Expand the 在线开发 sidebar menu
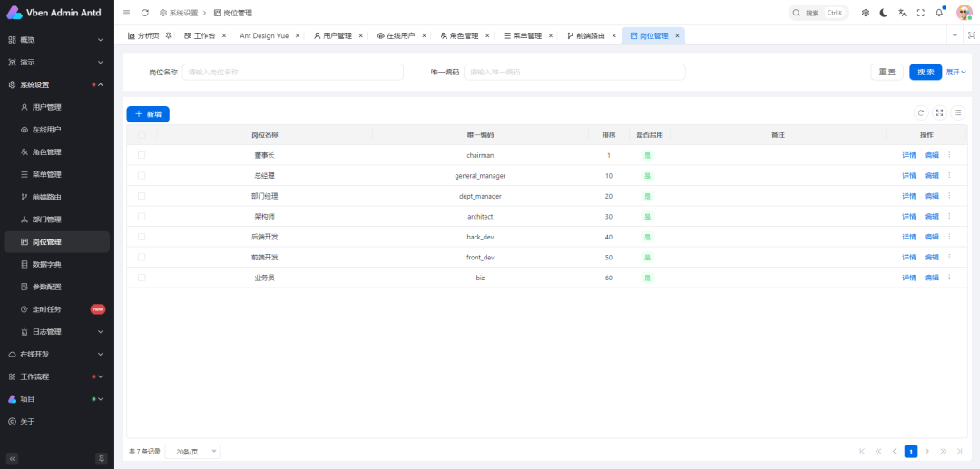This screenshot has width=980, height=469. [56, 354]
